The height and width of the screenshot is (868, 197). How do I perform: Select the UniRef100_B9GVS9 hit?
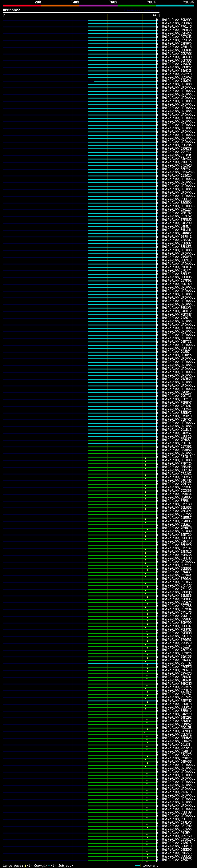pyautogui.click(x=176, y=477)
